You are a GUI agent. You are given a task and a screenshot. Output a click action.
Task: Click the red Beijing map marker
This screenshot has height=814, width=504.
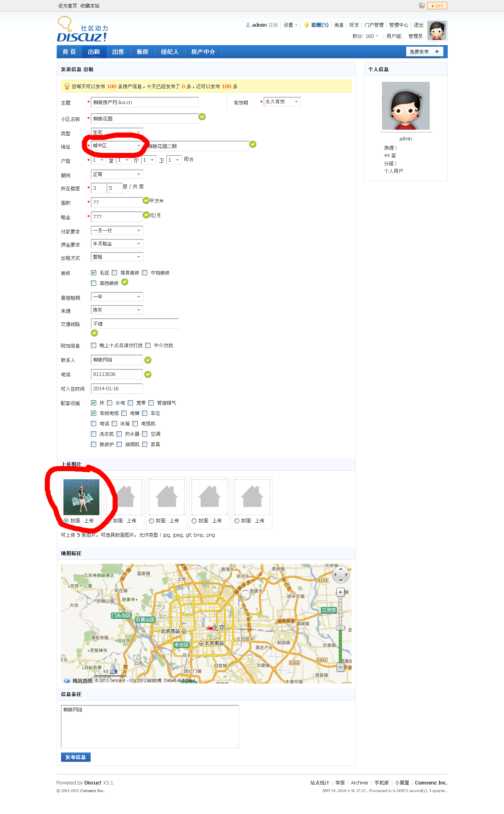click(210, 628)
